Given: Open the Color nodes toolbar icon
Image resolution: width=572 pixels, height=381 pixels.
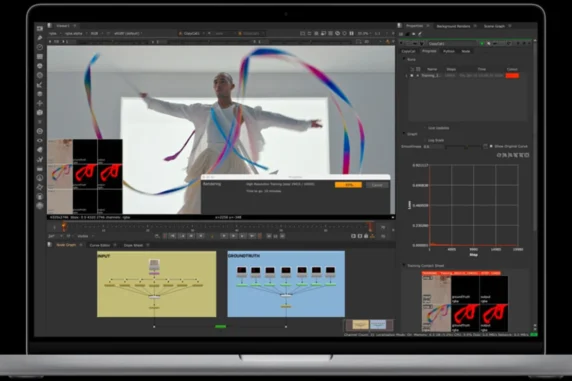Looking at the screenshot, I should pyautogui.click(x=40, y=66).
